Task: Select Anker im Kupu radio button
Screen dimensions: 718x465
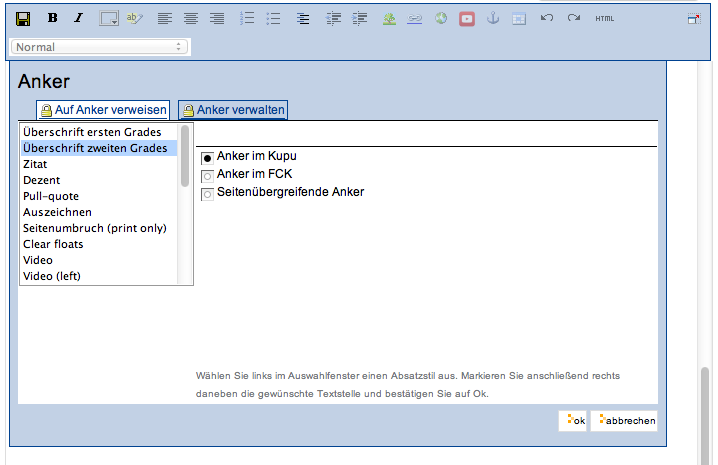Action: [x=207, y=158]
